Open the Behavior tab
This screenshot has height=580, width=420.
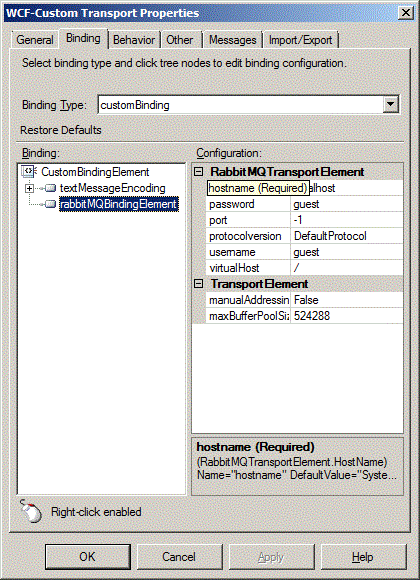point(134,40)
